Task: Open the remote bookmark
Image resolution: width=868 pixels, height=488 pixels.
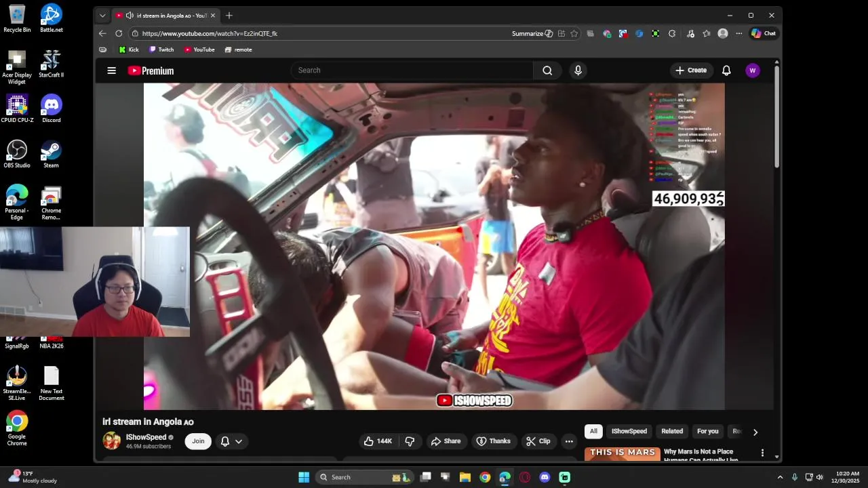Action: [239, 49]
